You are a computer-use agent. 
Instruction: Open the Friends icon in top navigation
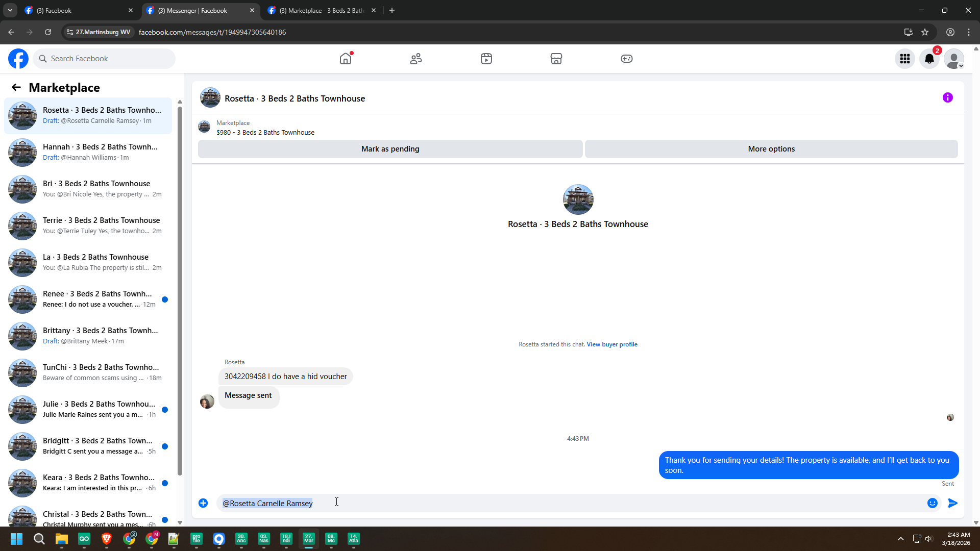[x=416, y=59]
